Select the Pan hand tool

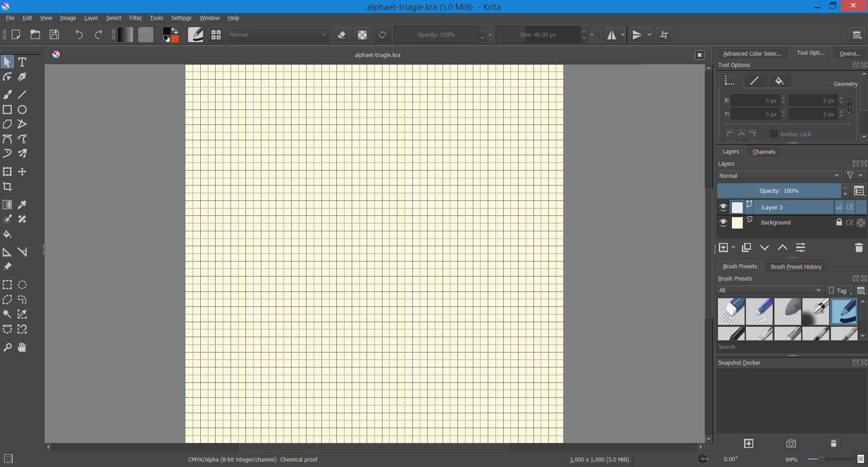pos(22,347)
